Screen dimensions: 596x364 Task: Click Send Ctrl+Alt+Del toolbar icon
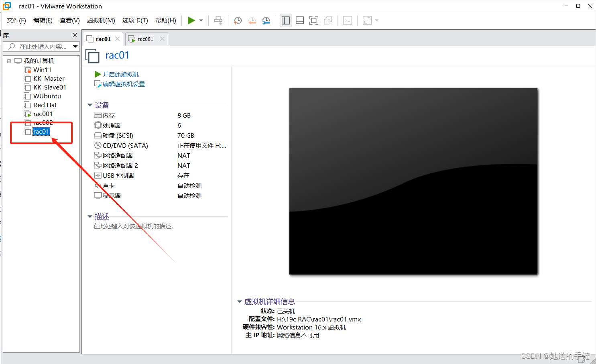(218, 20)
